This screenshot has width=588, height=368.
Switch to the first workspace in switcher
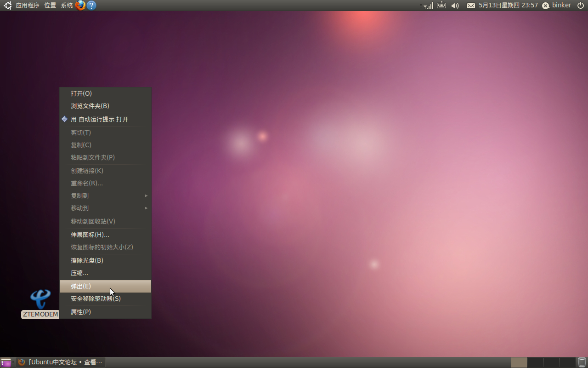519,362
